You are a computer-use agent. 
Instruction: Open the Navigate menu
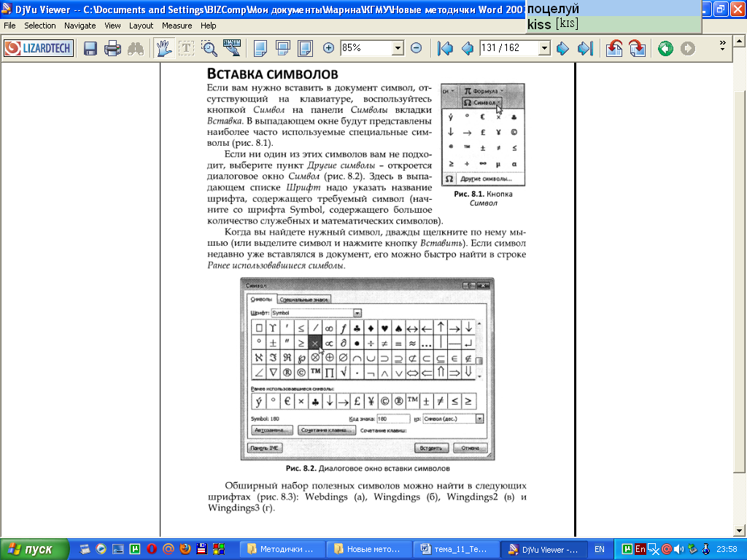[x=80, y=26]
